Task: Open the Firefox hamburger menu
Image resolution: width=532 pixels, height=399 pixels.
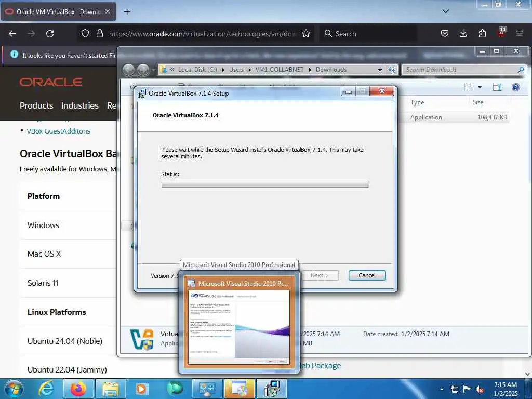Action: click(x=520, y=33)
